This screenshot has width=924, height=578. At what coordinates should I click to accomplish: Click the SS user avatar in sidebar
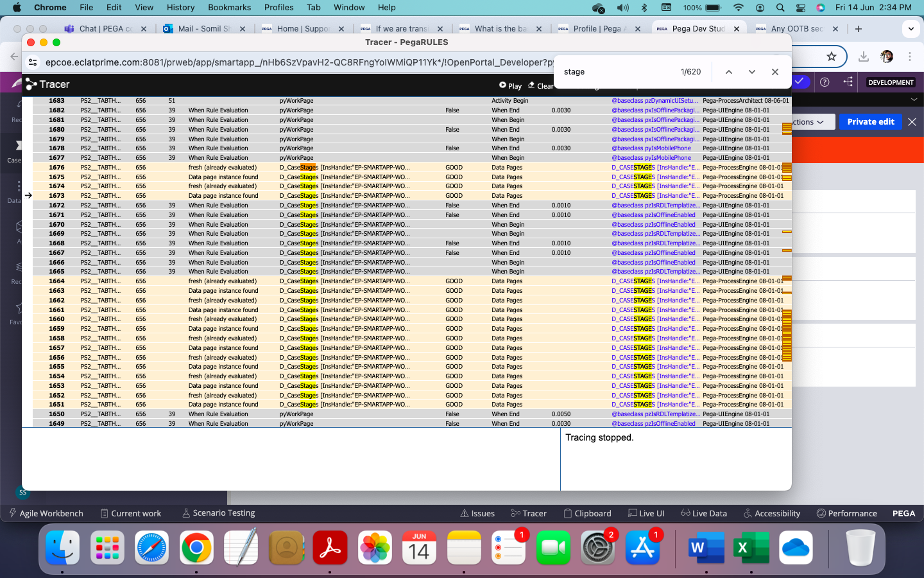[x=22, y=493]
